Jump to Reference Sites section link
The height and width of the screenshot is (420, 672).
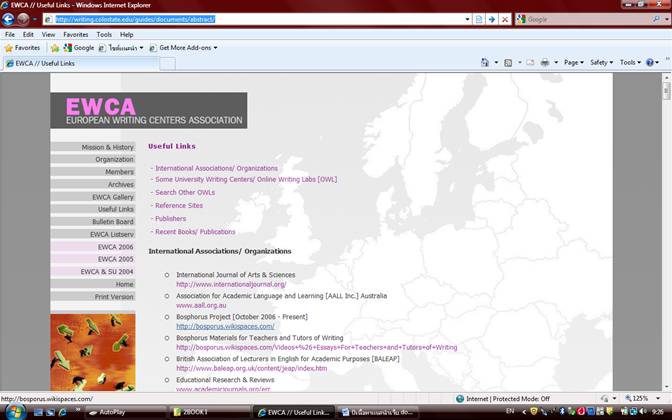179,205
